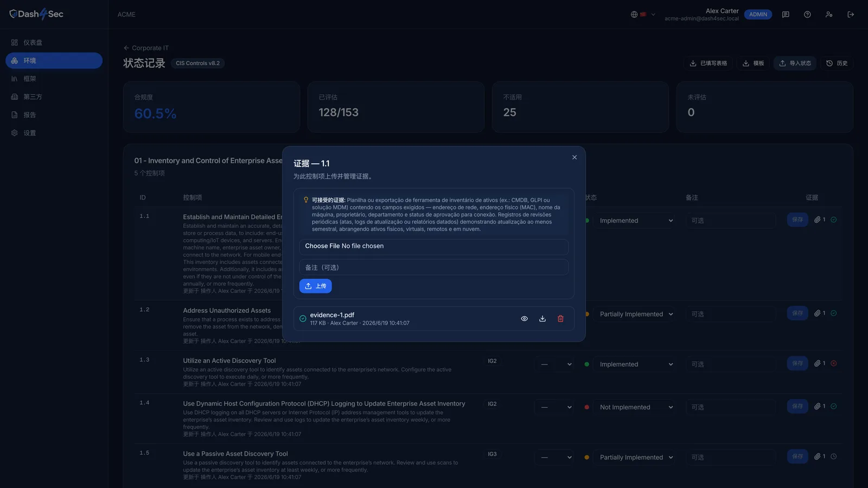Viewport: 868px width, 488px height.
Task: Open the user settings icon in header
Action: [x=829, y=15]
